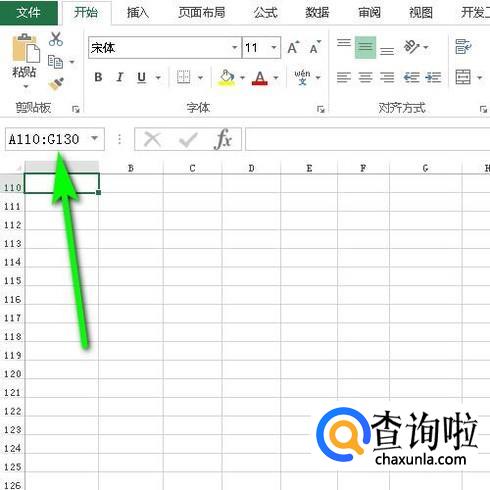Click the Wrap Text icon

pos(463,46)
